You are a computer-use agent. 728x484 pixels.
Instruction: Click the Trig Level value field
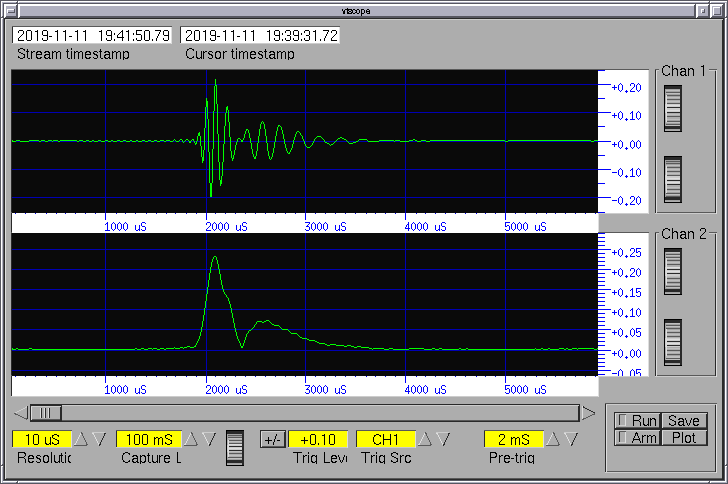(x=319, y=439)
